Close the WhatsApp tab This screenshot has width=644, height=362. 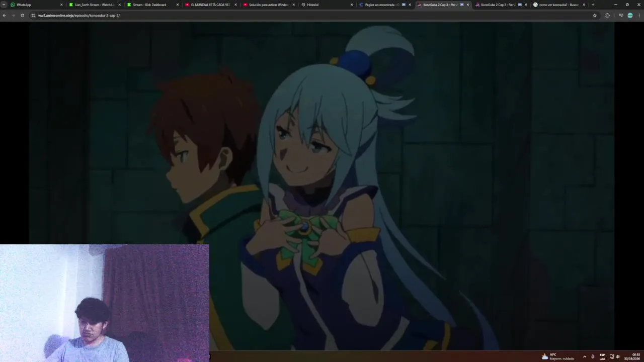pyautogui.click(x=61, y=5)
